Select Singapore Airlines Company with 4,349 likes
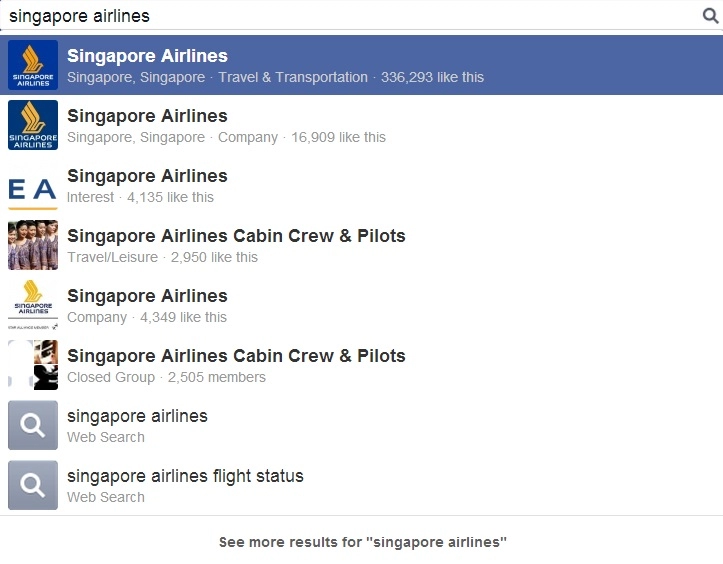This screenshot has height=564, width=723. (x=362, y=305)
